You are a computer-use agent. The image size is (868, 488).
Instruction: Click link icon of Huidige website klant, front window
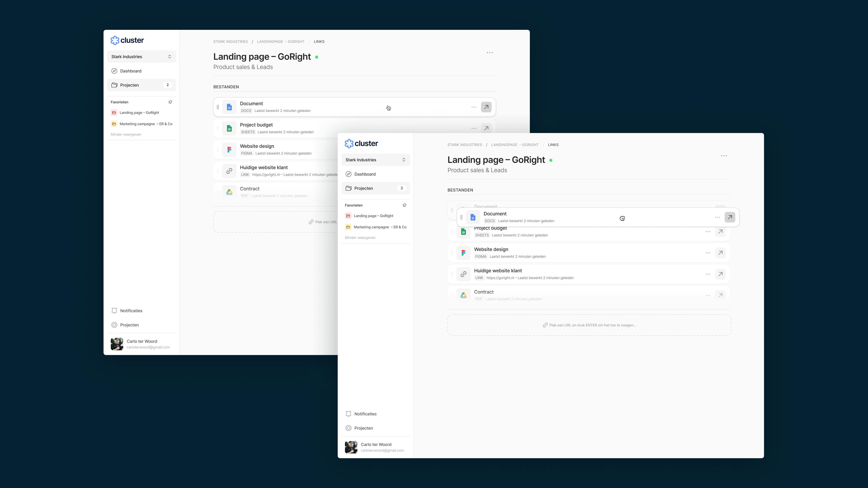click(464, 274)
